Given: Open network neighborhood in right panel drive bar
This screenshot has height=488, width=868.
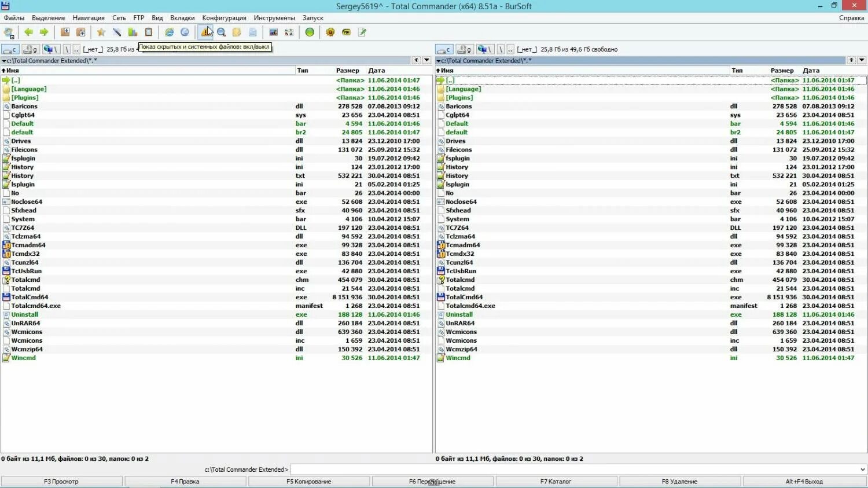Looking at the screenshot, I should tap(485, 50).
